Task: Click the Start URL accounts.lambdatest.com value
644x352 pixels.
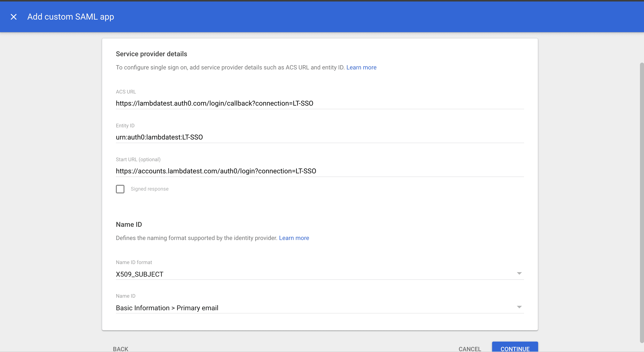Action: [216, 171]
